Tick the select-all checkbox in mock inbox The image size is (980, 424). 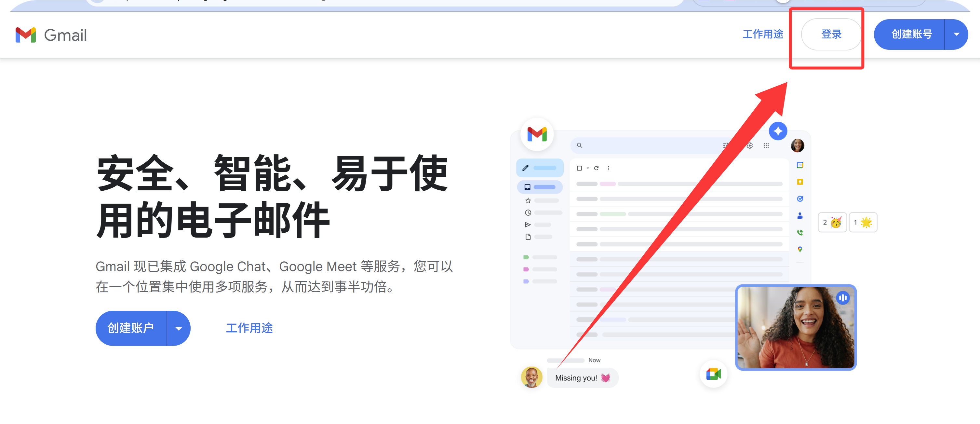coord(579,168)
